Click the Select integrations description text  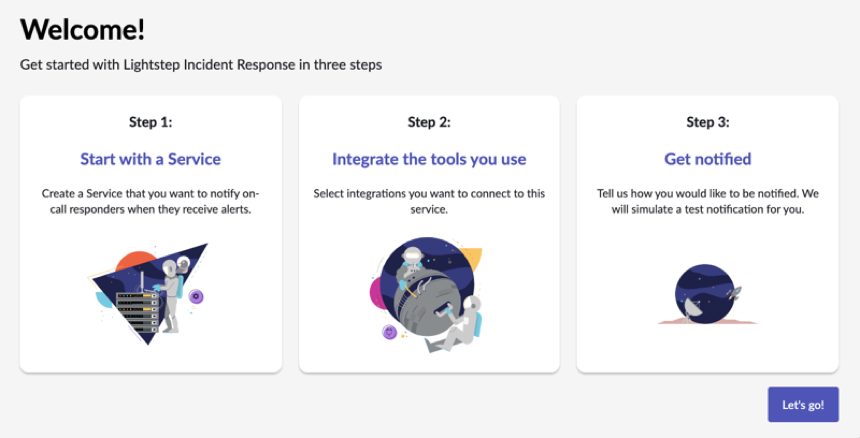click(x=429, y=201)
